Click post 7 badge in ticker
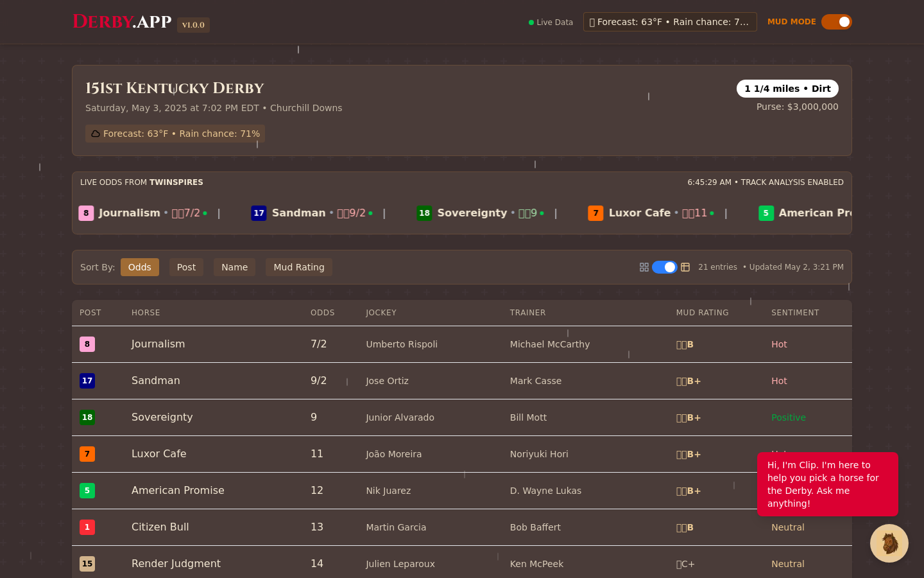 [x=595, y=213]
